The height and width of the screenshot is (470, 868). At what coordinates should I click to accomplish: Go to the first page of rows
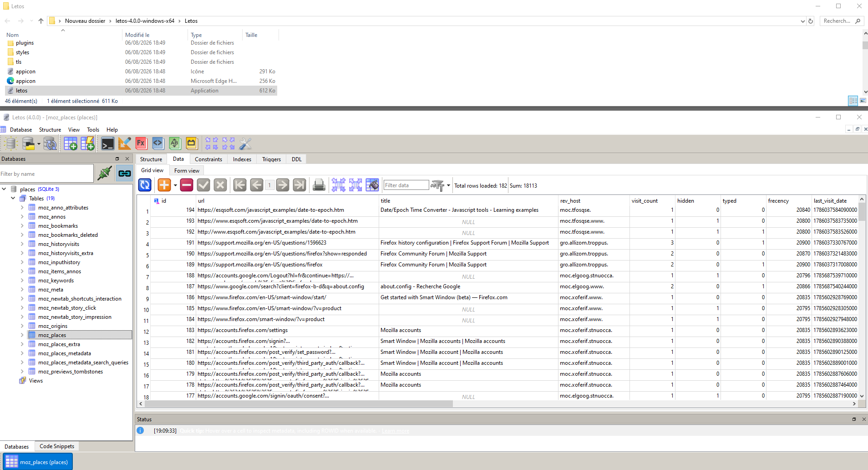pos(240,185)
